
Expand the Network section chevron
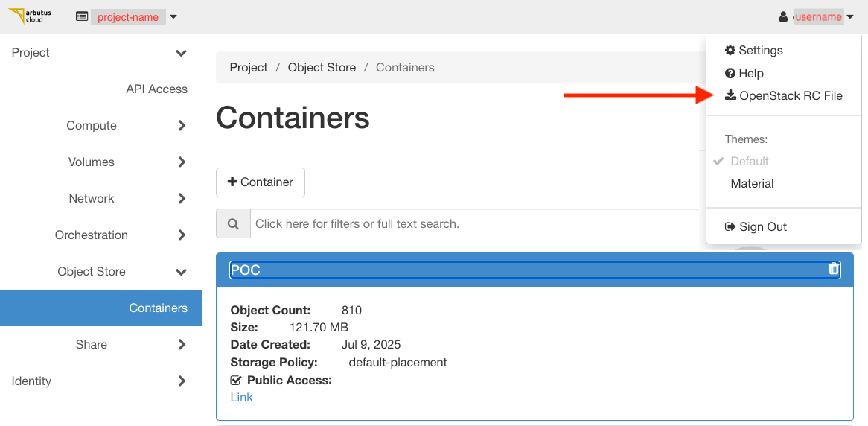(182, 198)
